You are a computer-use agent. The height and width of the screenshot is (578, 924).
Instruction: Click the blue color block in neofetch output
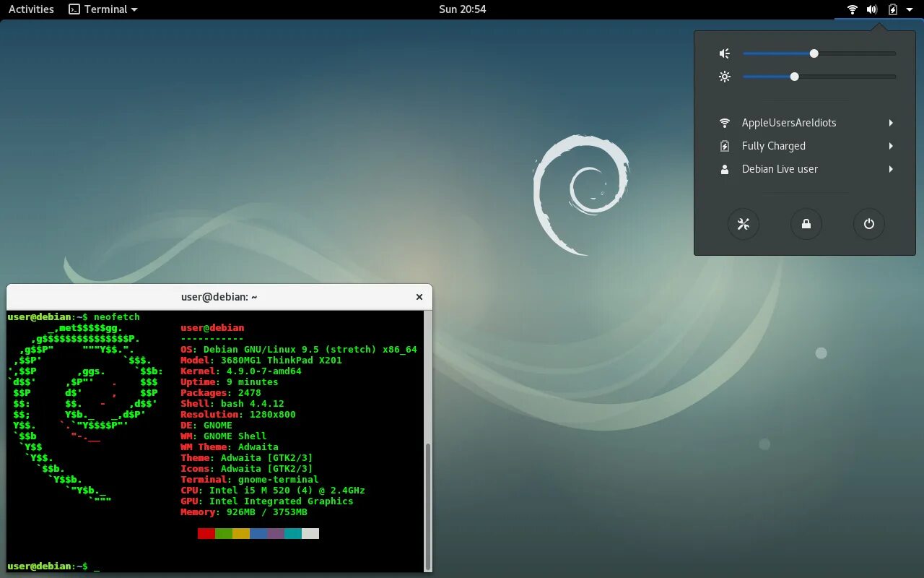tap(258, 533)
